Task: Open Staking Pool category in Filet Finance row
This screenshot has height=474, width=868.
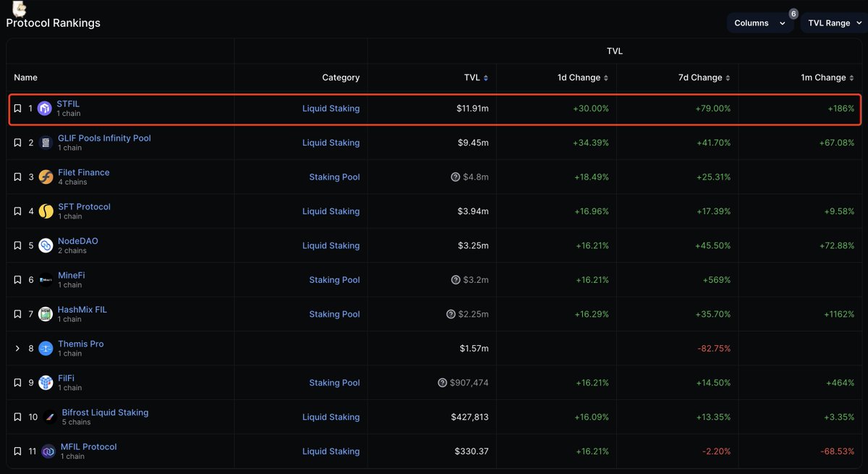Action: tap(334, 177)
